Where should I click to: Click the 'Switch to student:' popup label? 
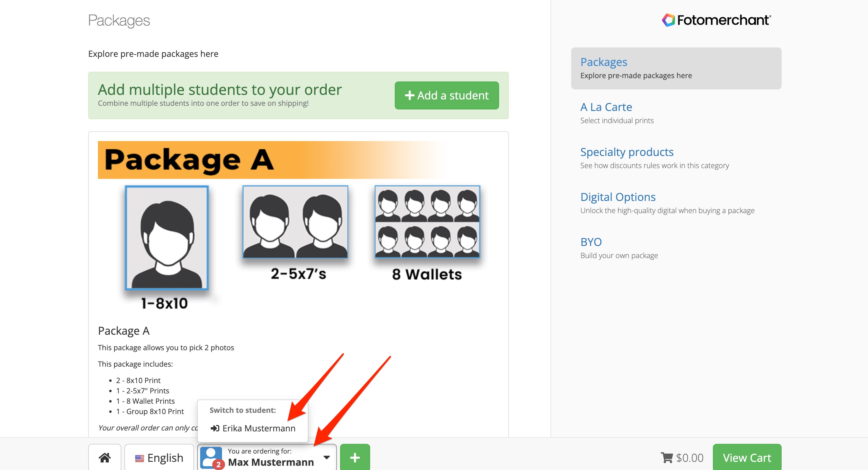click(x=243, y=410)
